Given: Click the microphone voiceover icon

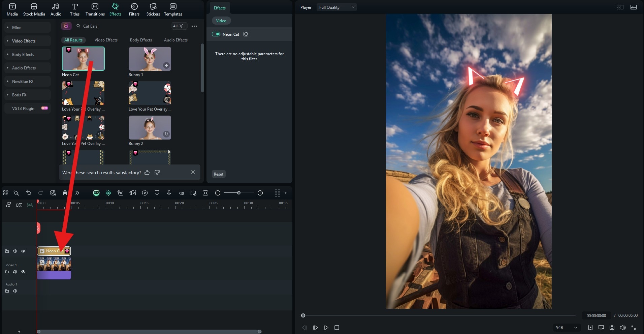Looking at the screenshot, I should click(169, 193).
